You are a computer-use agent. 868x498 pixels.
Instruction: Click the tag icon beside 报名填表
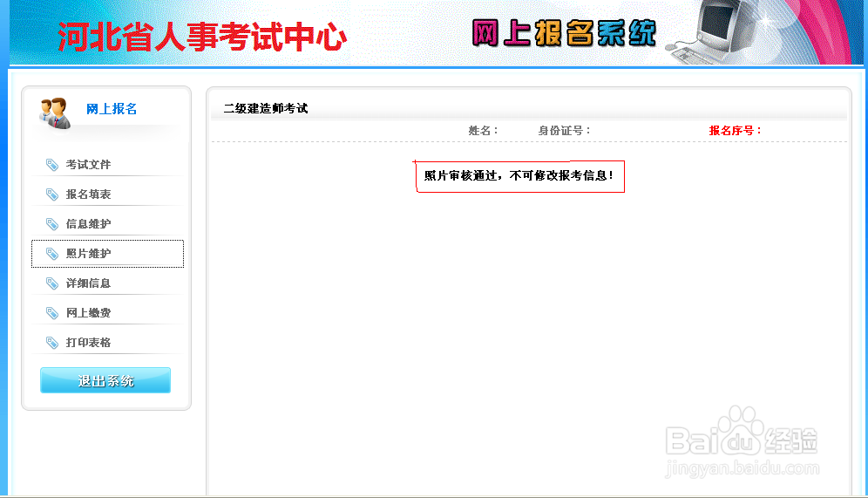(x=52, y=194)
